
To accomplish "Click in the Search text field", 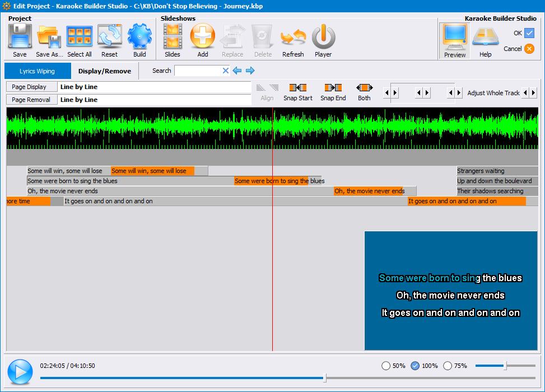I will pos(198,71).
